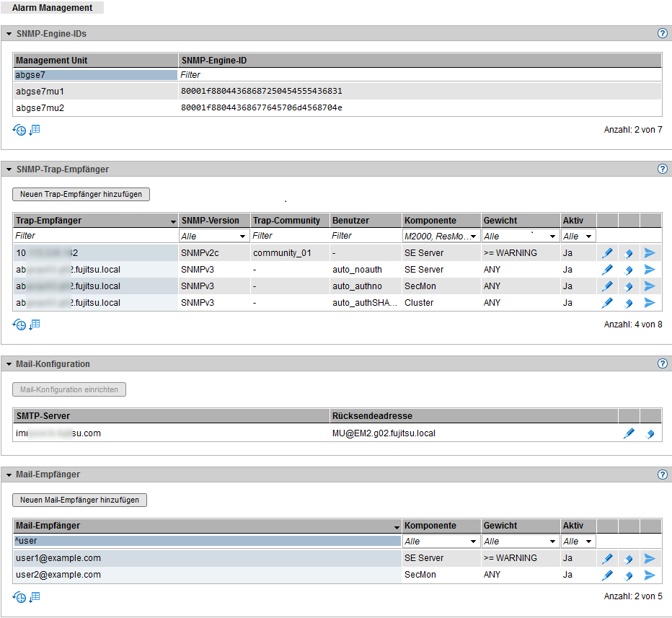
Task: Open help for Mail-Konfiguration section
Action: click(662, 364)
